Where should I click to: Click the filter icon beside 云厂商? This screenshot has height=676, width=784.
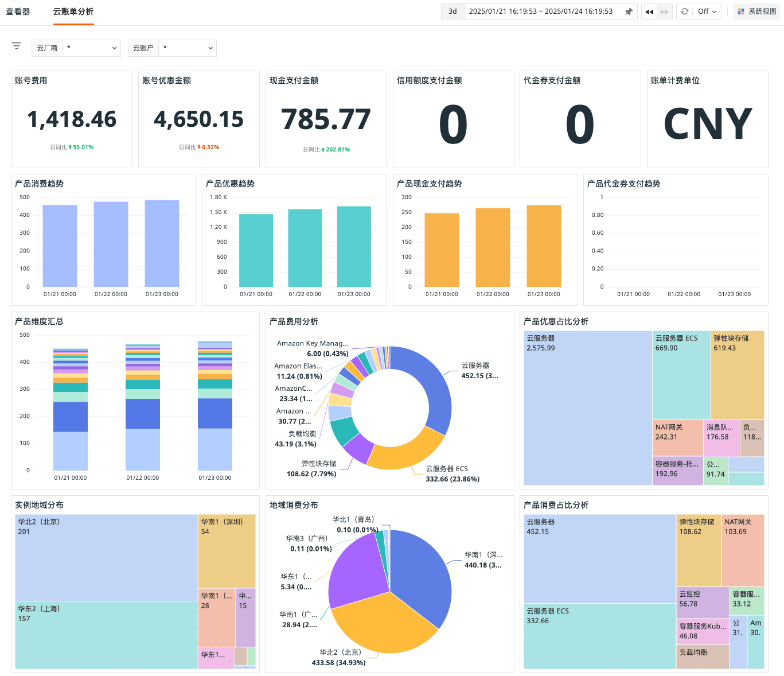(x=17, y=46)
